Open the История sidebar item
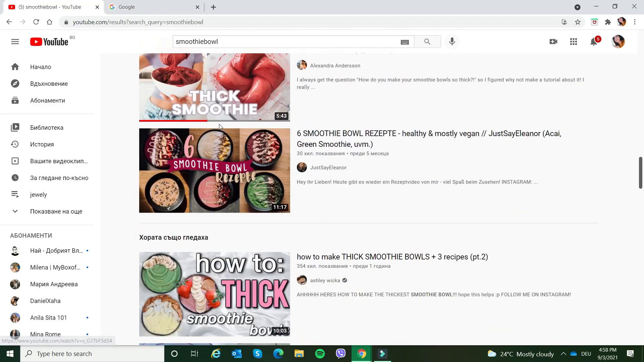Image resolution: width=644 pixels, height=362 pixels. 42,144
